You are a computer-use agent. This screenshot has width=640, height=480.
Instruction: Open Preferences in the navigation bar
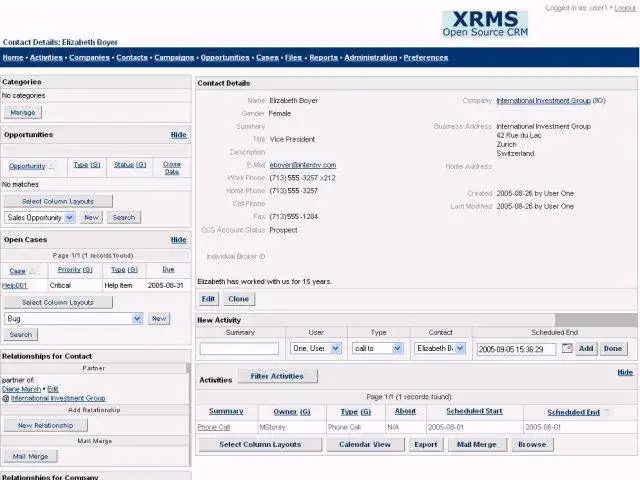pyautogui.click(x=426, y=58)
